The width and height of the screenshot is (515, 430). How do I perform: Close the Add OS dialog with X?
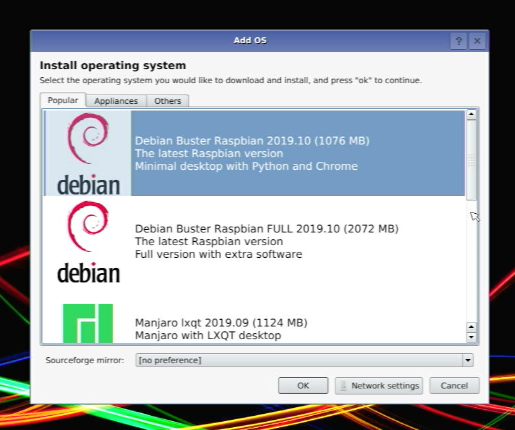477,41
